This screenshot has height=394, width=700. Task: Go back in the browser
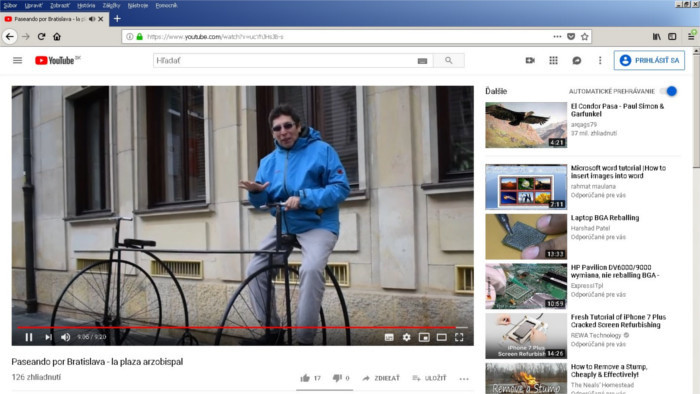pyautogui.click(x=10, y=37)
